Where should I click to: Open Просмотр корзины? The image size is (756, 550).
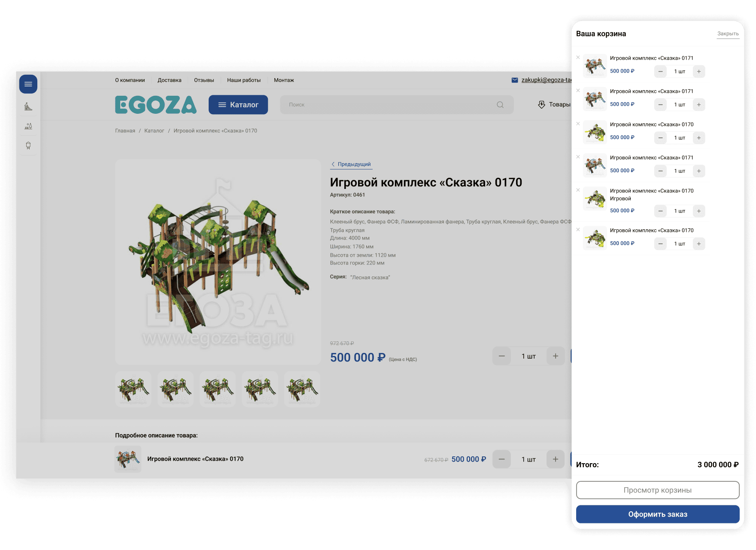658,490
